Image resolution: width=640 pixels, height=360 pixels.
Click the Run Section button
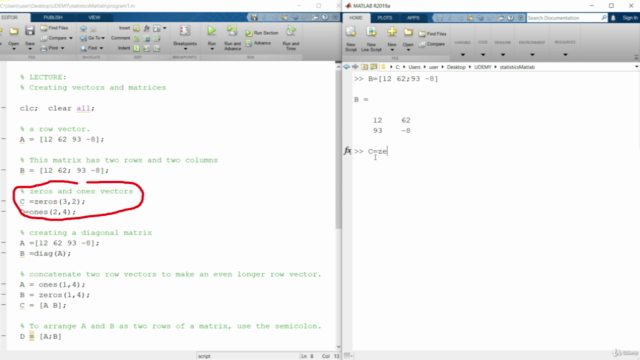pyautogui.click(x=262, y=33)
